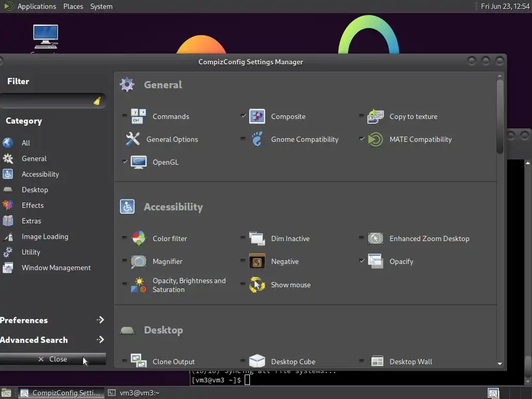The image size is (532, 399).
Task: Disable the Composite plugin checkbox
Action: click(243, 116)
